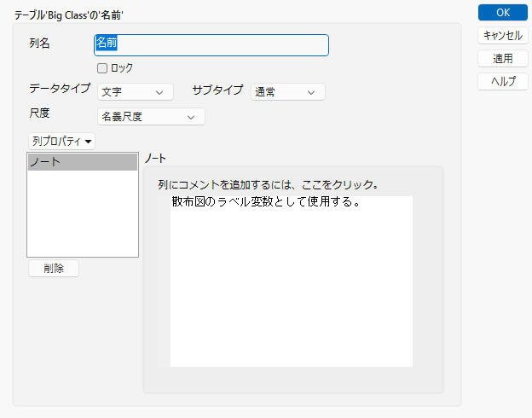Screen dimensions: 532x418
Task: Enable the ロック checkbox
Action: point(102,68)
